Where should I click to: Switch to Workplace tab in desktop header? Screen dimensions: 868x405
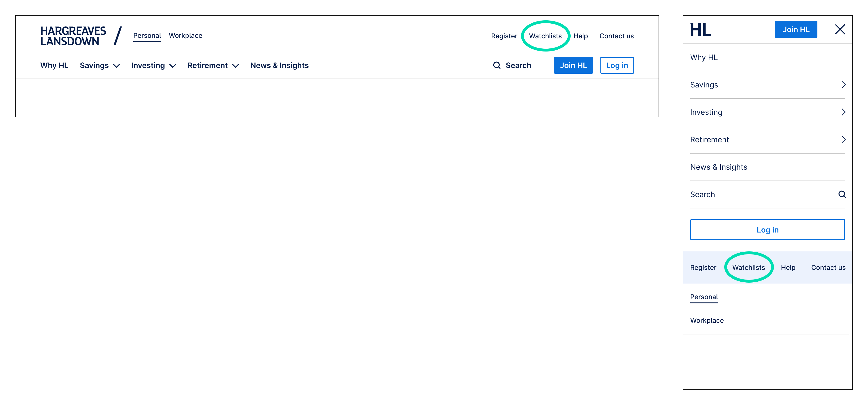click(x=185, y=36)
